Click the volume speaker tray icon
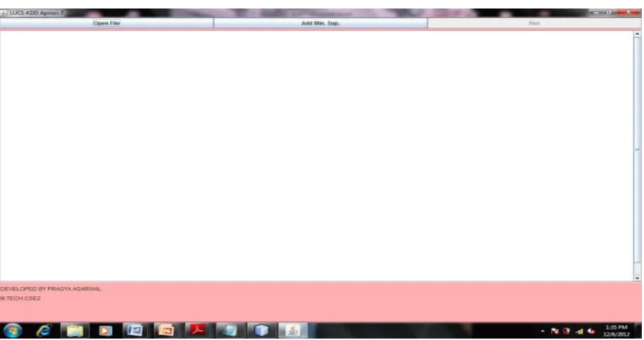The height and width of the screenshot is (340, 644). tap(591, 331)
